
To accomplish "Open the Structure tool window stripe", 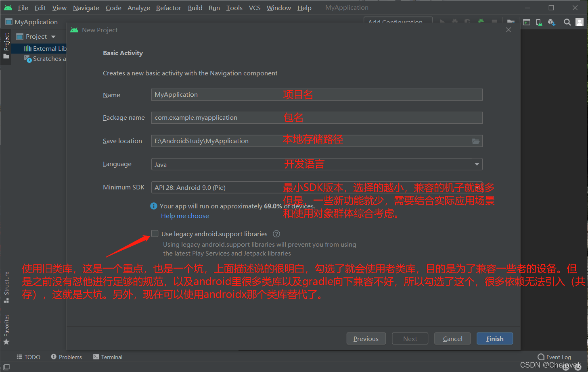I will [6, 287].
